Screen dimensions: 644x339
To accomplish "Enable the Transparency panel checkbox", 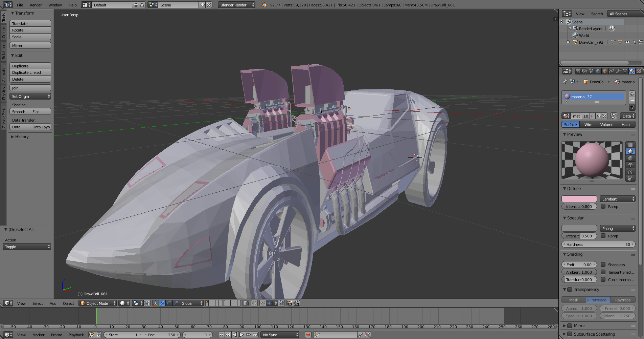I will (570, 290).
